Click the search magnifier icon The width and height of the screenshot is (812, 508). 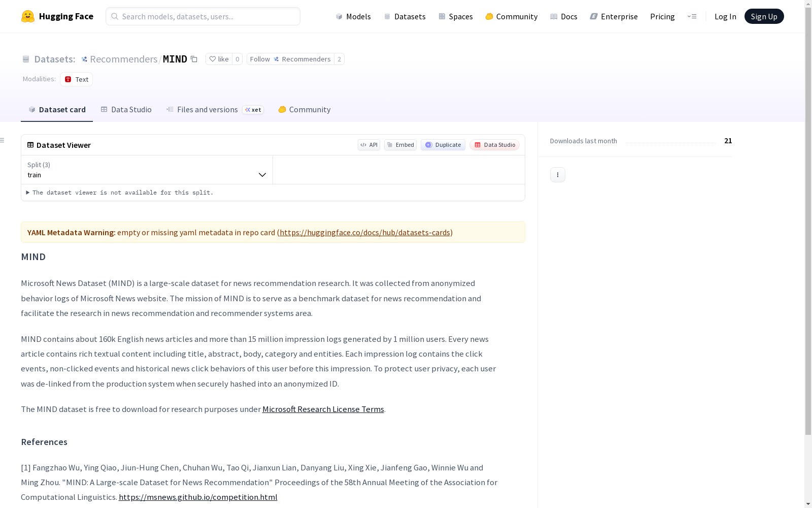115,16
